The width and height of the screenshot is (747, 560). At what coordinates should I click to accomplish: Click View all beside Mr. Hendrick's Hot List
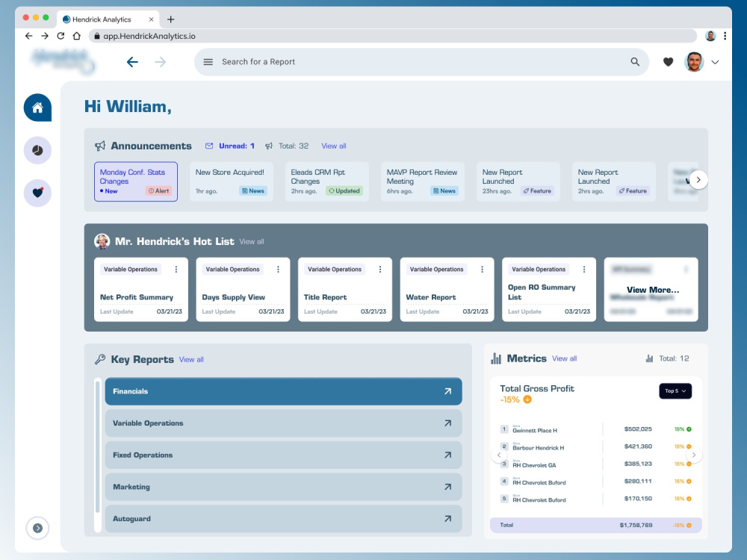pos(252,242)
